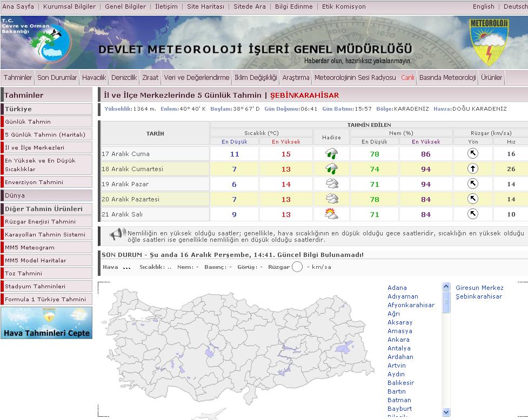Select 5 Günlük Tahmin (Haritalı)
This screenshot has width=528, height=420.
pyautogui.click(x=46, y=134)
